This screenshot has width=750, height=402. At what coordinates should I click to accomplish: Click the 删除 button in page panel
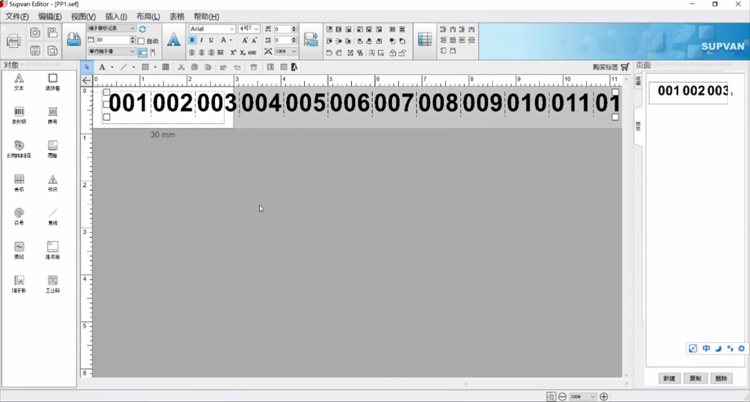722,378
